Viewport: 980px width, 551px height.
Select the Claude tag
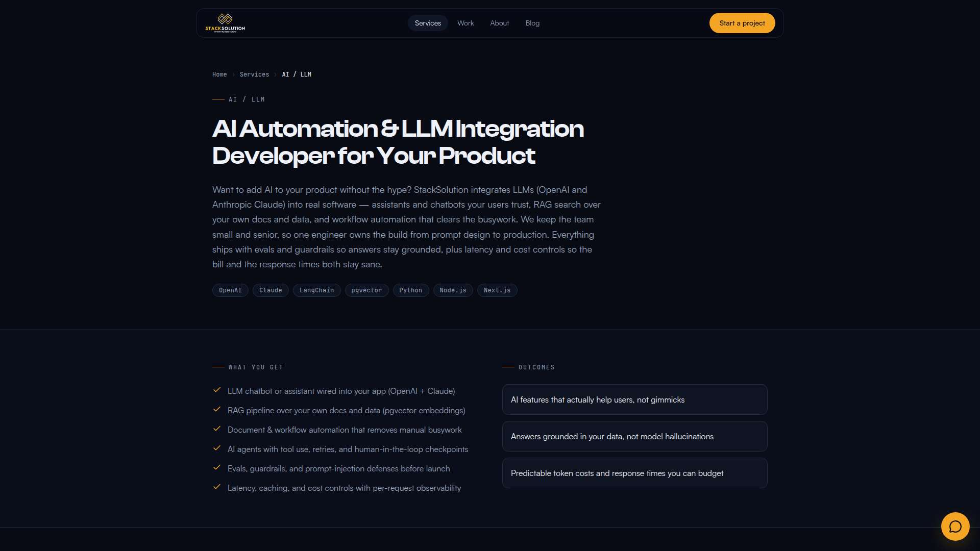coord(271,290)
